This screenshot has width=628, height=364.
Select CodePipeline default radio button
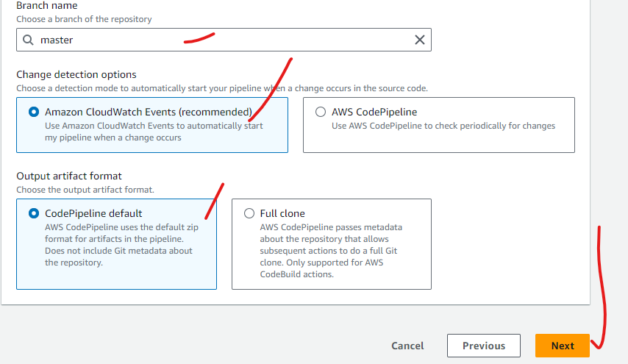pos(34,213)
